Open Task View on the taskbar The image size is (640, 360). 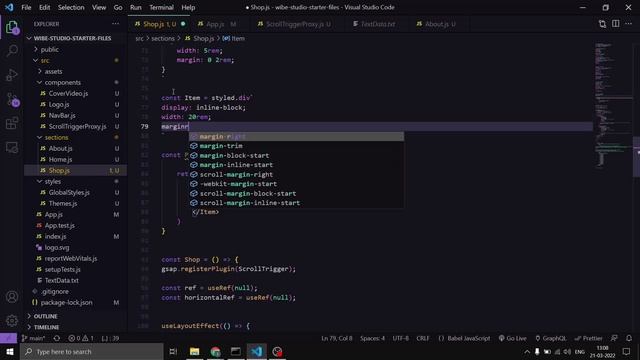click(173, 352)
